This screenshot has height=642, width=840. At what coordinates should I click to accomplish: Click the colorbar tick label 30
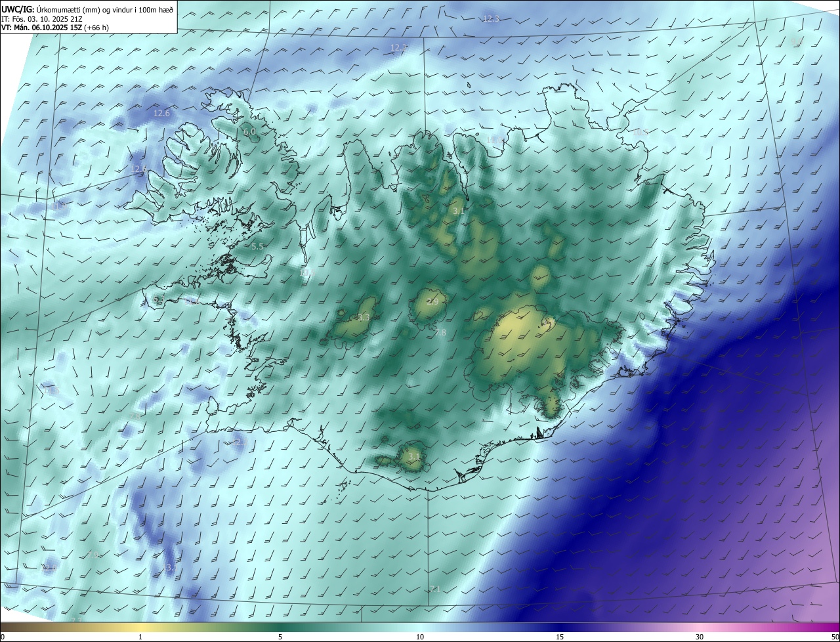(700, 637)
